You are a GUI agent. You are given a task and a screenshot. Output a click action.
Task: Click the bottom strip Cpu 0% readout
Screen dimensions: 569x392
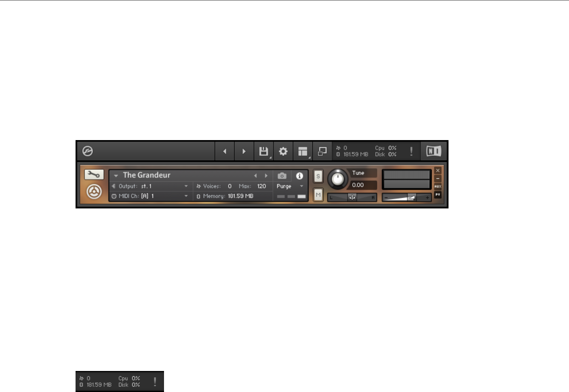click(x=129, y=378)
